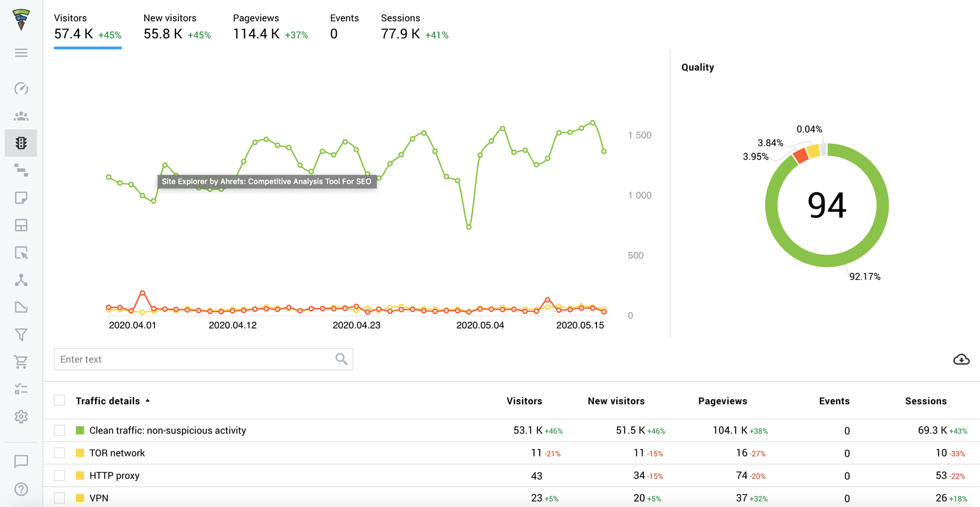Viewport: 980px width, 507px height.
Task: Click the Enter text search field
Action: (195, 359)
